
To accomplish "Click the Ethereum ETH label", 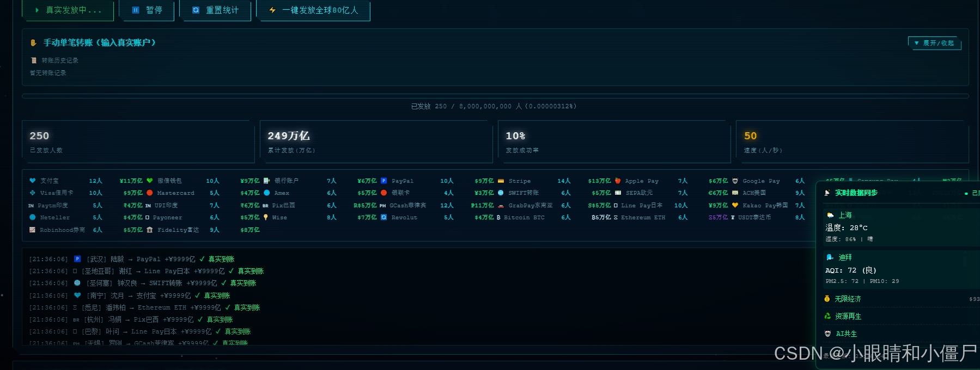I will pos(643,217).
